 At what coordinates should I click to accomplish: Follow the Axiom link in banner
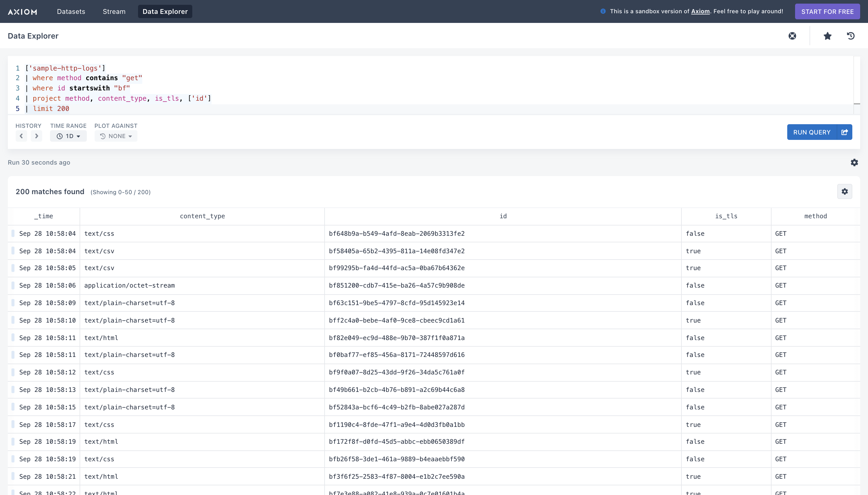(700, 11)
